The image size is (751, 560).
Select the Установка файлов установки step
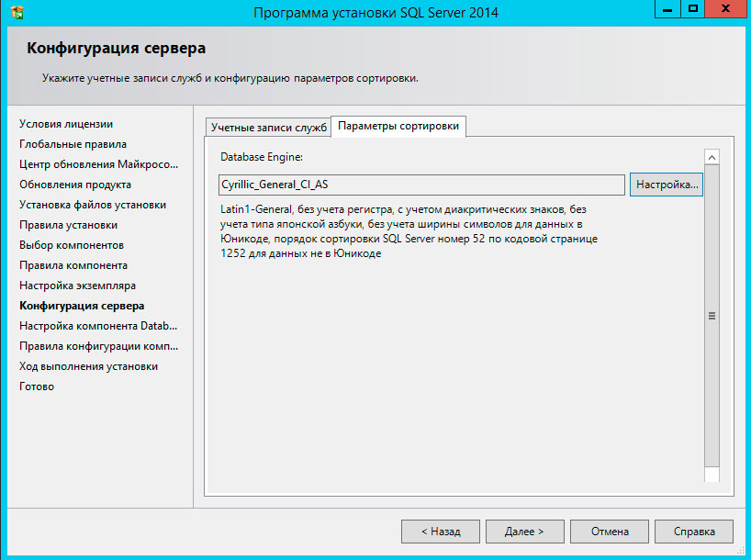pyautogui.click(x=93, y=205)
